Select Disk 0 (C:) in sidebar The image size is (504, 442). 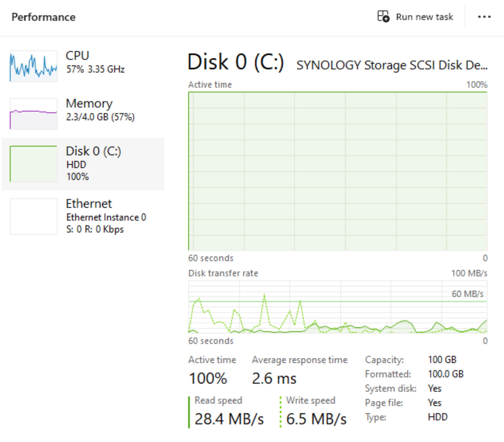tap(83, 164)
